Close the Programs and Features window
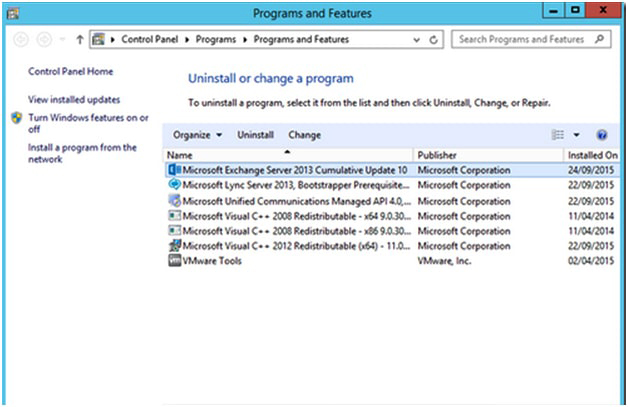 (602, 10)
